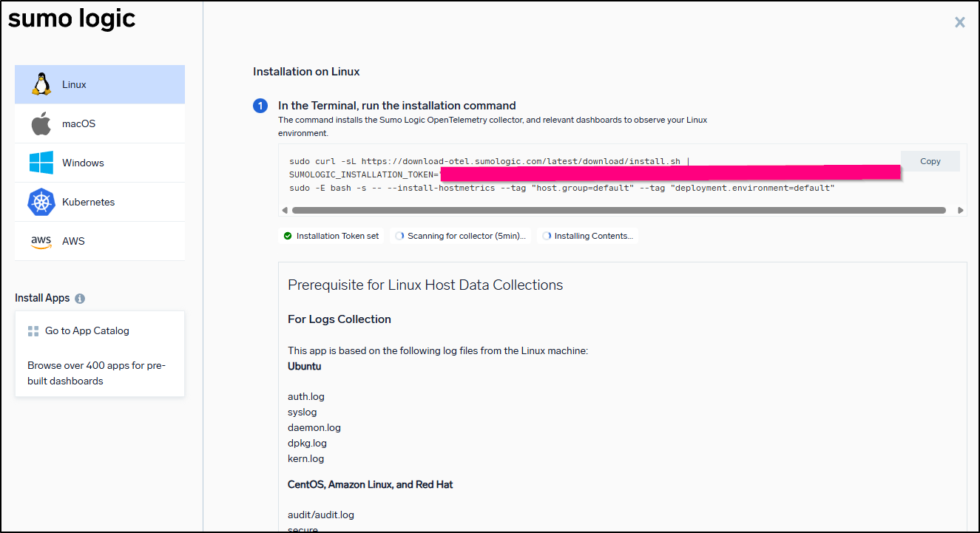Click the App Catalog grid icon

tap(33, 331)
